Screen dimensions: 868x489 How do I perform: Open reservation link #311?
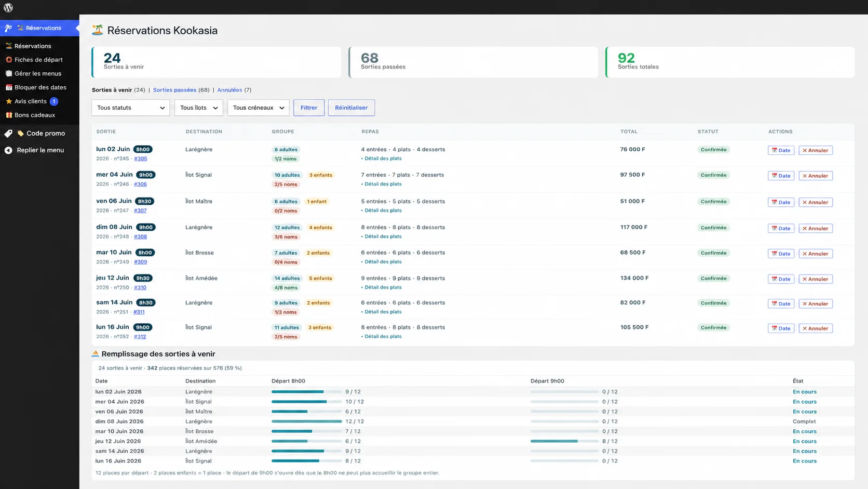[x=139, y=312]
